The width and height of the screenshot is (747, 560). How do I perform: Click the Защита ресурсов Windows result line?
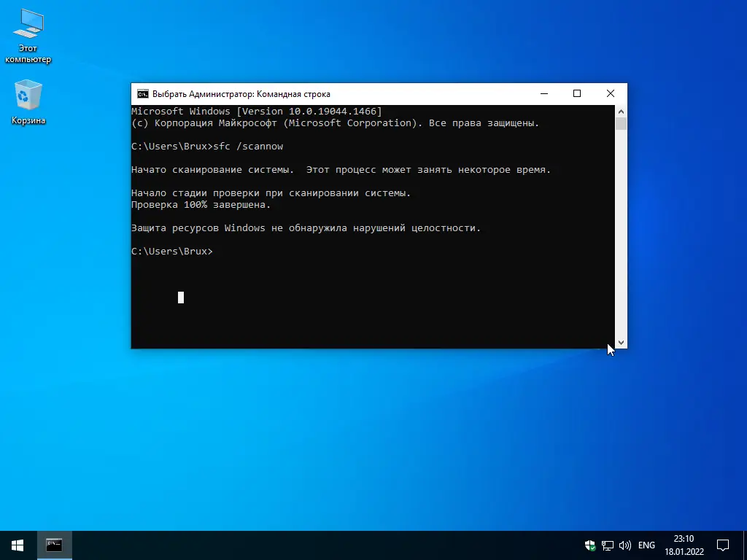(x=306, y=228)
